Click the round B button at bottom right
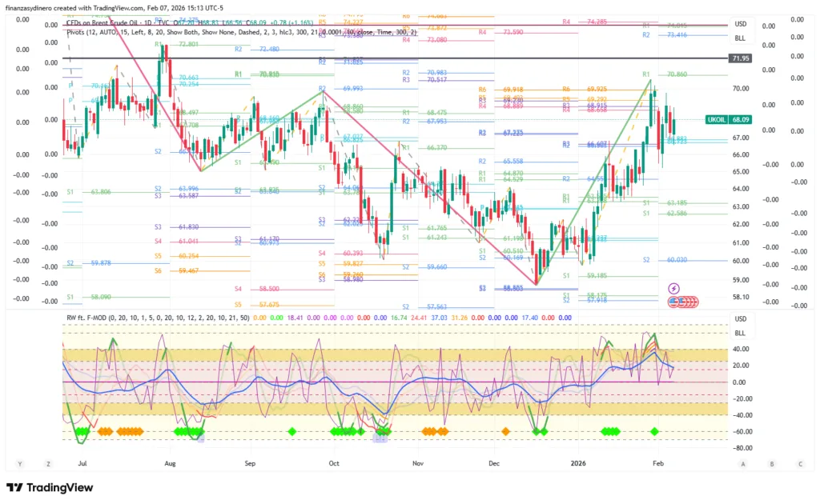 pyautogui.click(x=772, y=464)
